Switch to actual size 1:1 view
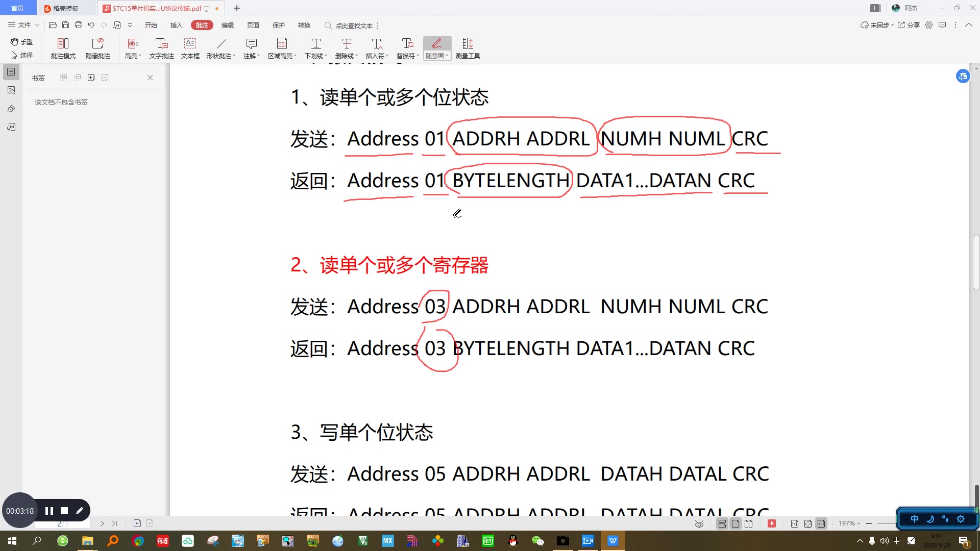This screenshot has height=551, width=980. coord(795,523)
